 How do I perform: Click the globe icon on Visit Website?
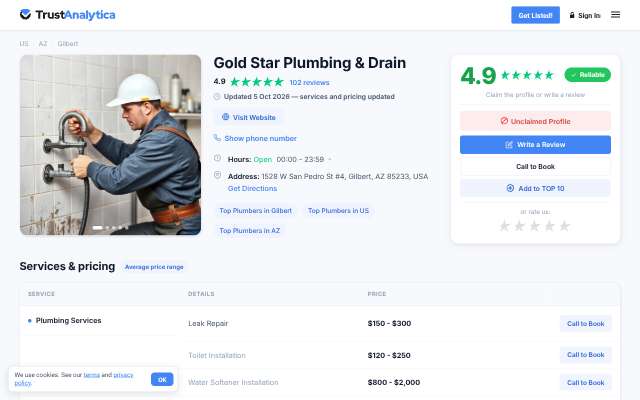(225, 117)
